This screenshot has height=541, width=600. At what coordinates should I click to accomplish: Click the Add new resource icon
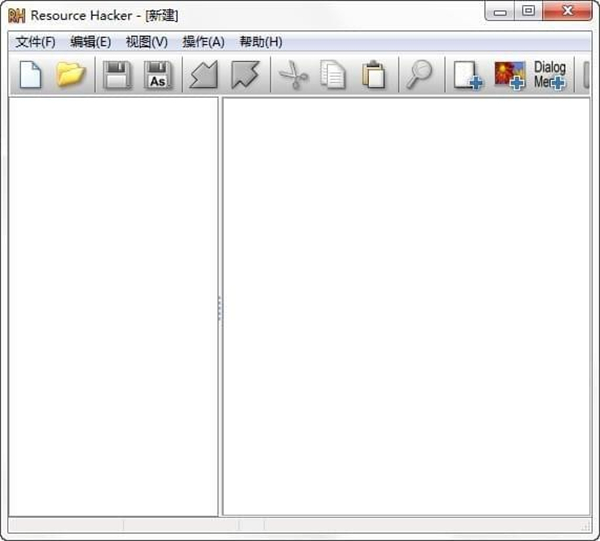[467, 75]
